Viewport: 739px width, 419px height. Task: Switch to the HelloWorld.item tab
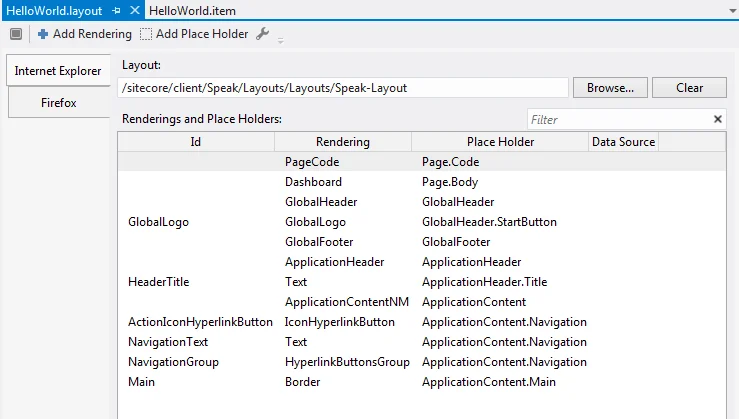coord(192,10)
